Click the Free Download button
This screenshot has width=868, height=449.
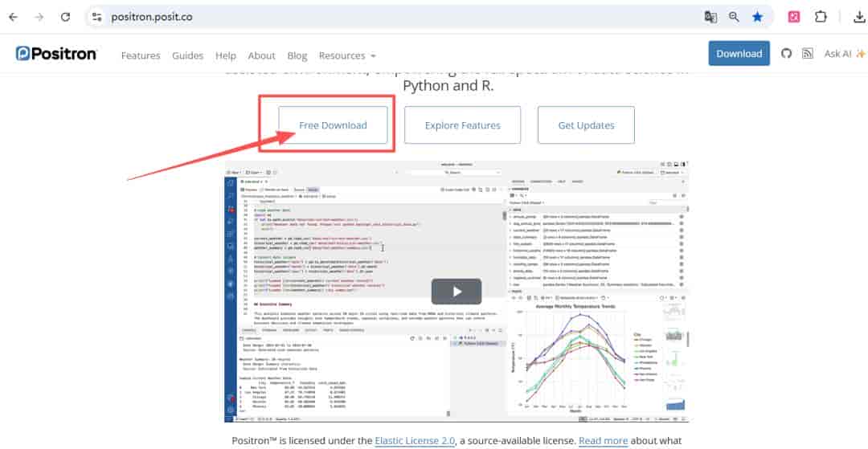click(333, 125)
